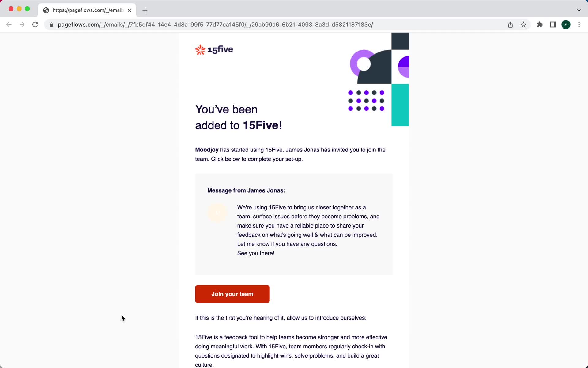Select the browser profile avatar icon
This screenshot has width=588, height=368.
tap(566, 25)
